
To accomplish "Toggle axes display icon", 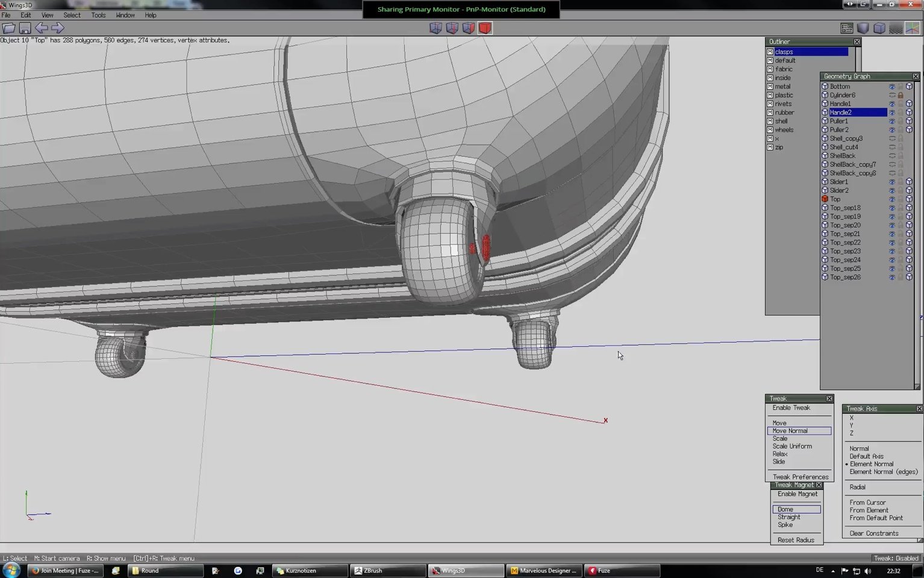I will (913, 28).
